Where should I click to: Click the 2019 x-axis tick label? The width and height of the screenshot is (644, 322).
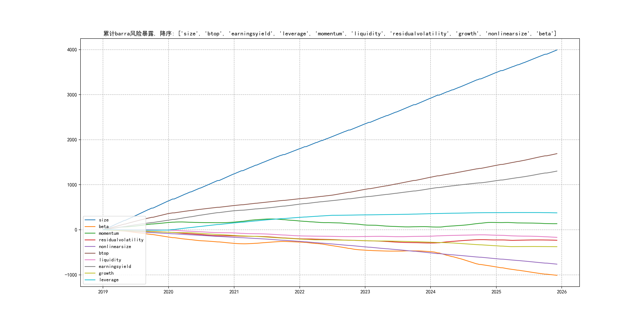(x=103, y=292)
